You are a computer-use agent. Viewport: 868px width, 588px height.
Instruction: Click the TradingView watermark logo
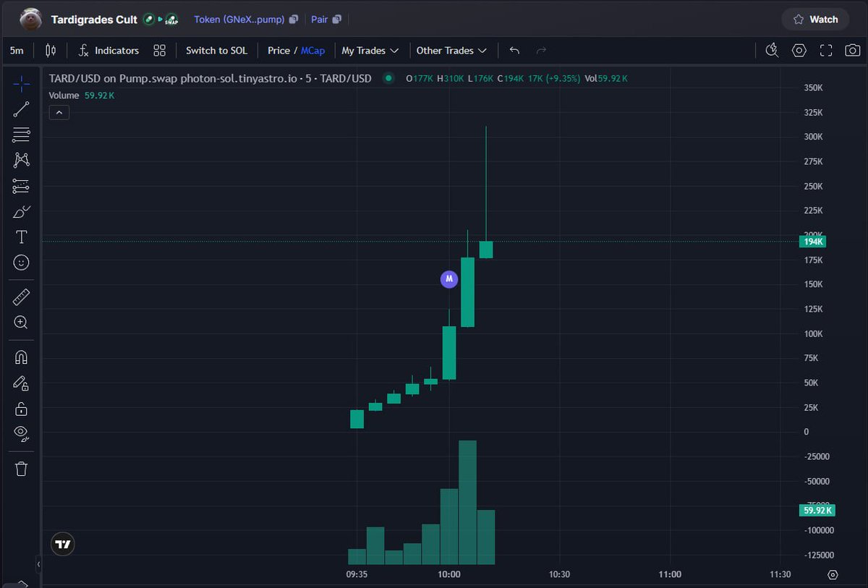point(62,544)
